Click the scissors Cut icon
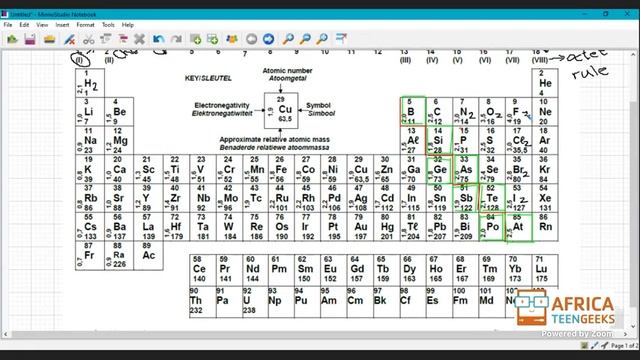Image resolution: width=640 pixels, height=360 pixels. click(88, 39)
